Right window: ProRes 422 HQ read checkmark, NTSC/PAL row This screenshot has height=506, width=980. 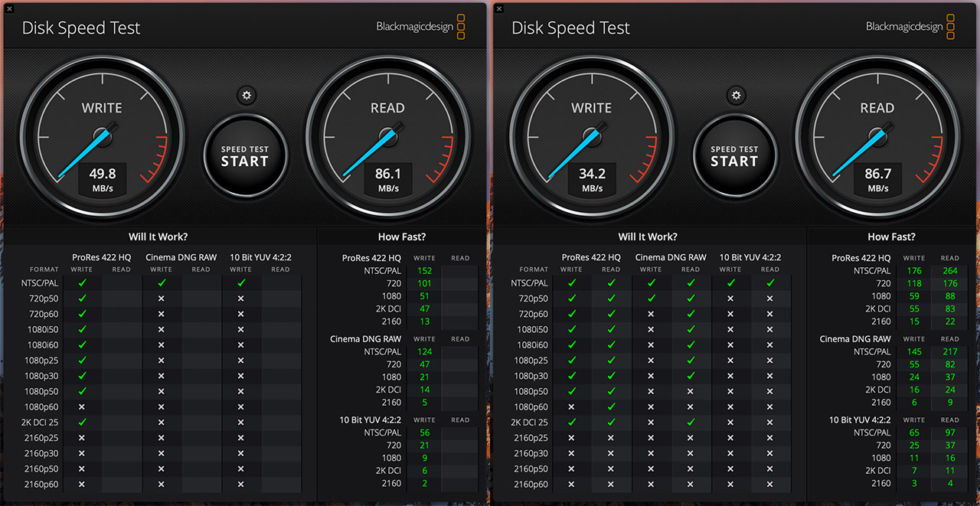[x=611, y=282]
